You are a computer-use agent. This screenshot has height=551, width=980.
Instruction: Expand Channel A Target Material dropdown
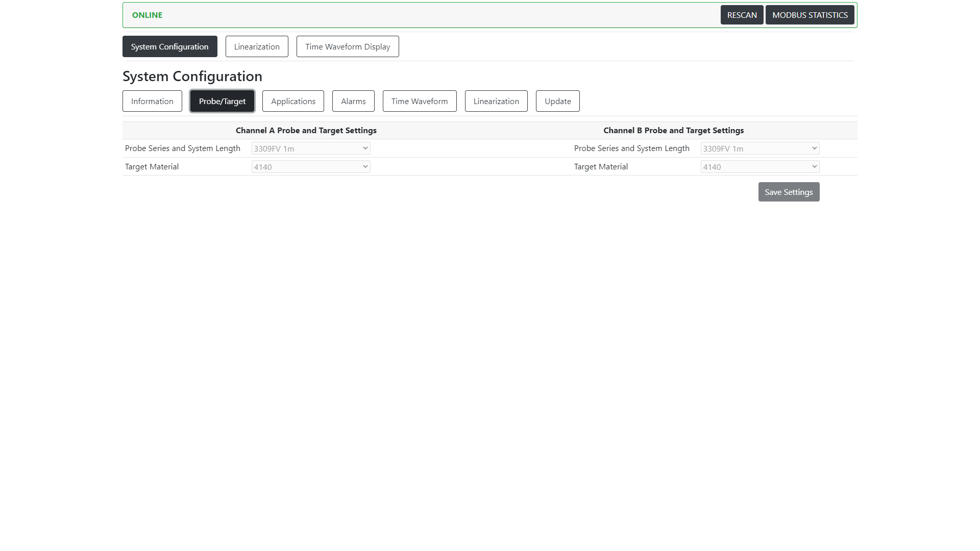point(311,166)
